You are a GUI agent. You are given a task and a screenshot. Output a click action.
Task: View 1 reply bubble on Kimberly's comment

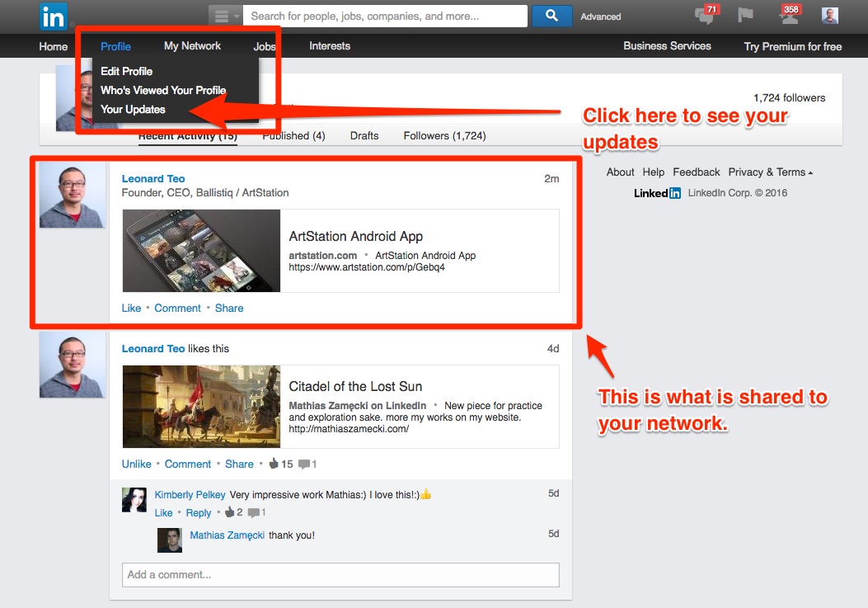point(257,512)
